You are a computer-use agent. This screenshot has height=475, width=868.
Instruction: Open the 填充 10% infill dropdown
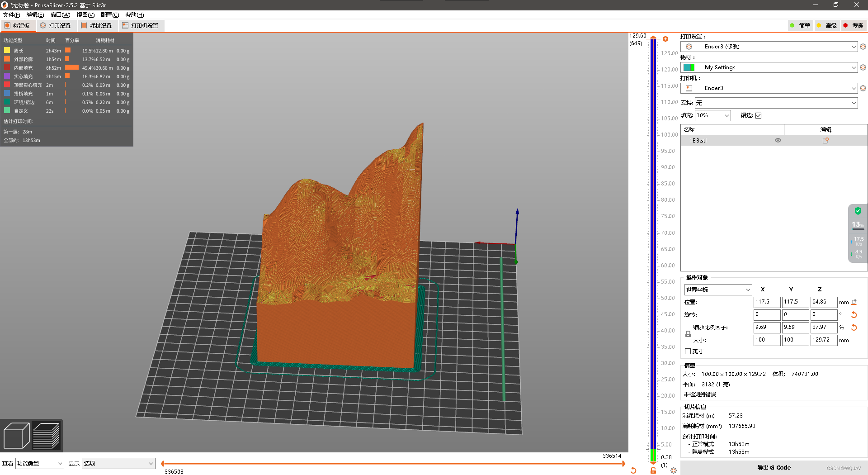tap(712, 115)
